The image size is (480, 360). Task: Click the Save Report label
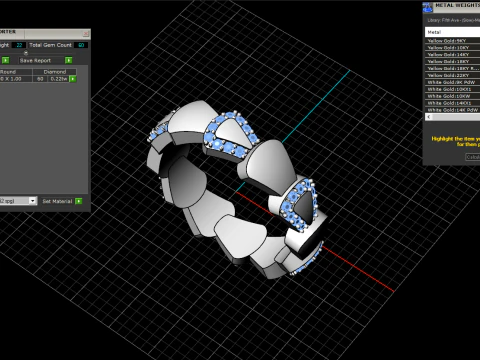[x=35, y=60]
